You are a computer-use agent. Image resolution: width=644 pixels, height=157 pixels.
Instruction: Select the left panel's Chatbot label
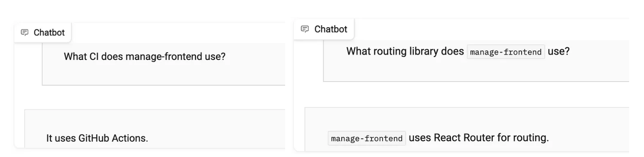[x=49, y=33]
